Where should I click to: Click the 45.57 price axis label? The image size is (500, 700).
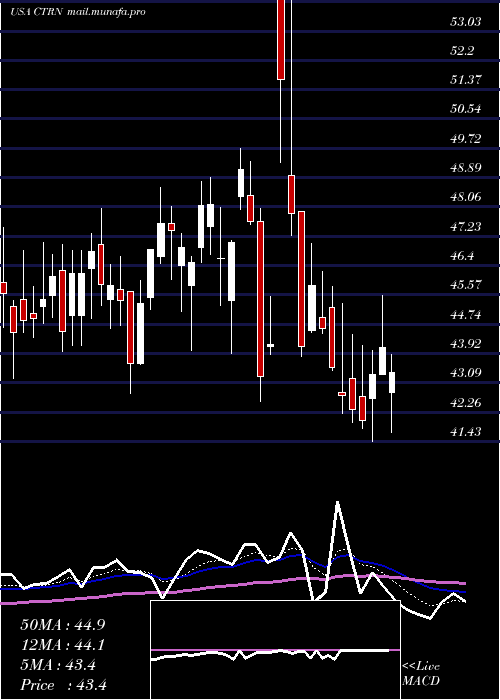coord(466,285)
